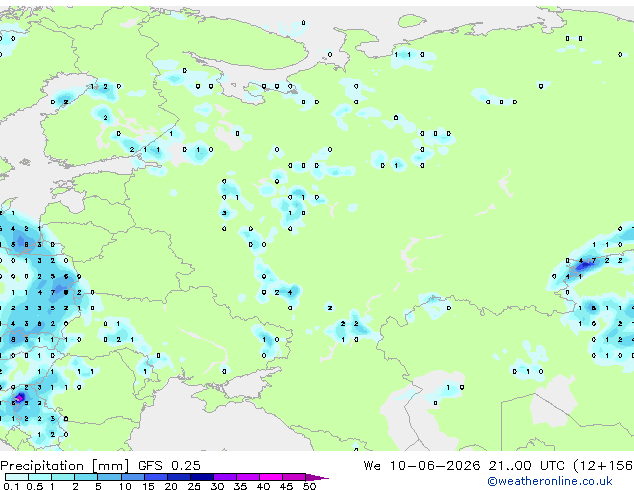The image size is (634, 490).
Task: Click the '15' legend scale label
Action: click(x=148, y=486)
